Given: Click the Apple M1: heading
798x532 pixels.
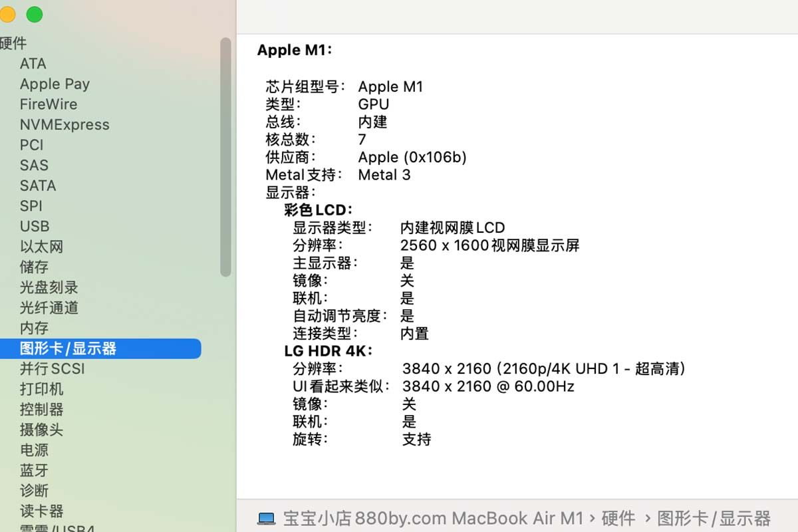Looking at the screenshot, I should pos(294,51).
